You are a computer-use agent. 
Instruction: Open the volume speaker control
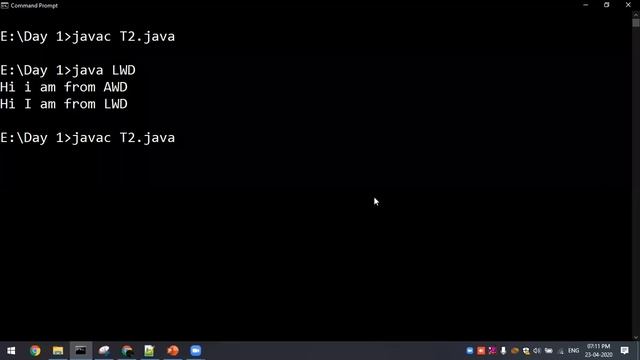[537, 351]
